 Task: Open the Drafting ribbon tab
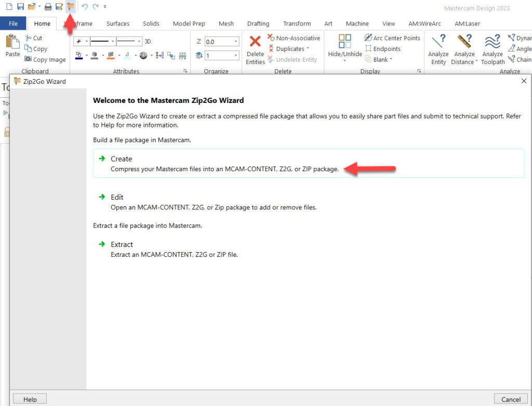pos(258,23)
